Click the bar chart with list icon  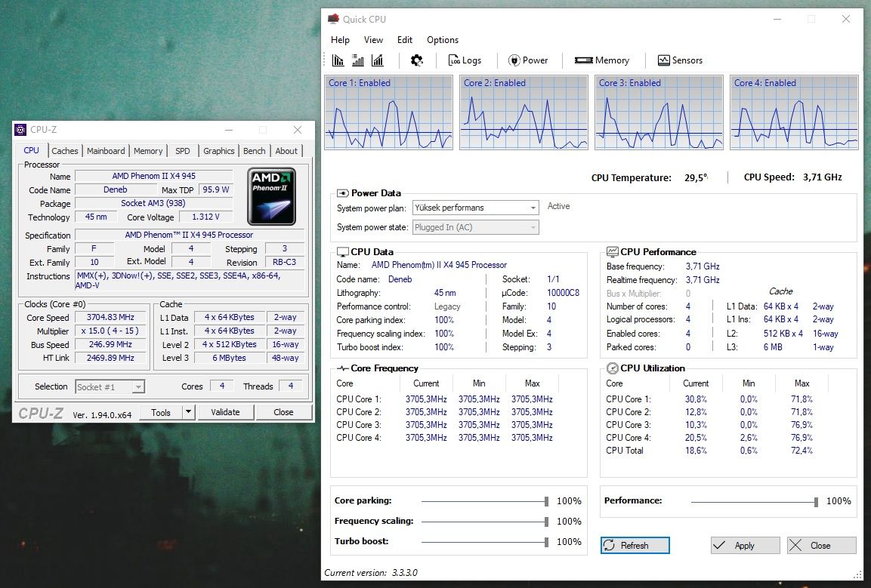coord(358,60)
